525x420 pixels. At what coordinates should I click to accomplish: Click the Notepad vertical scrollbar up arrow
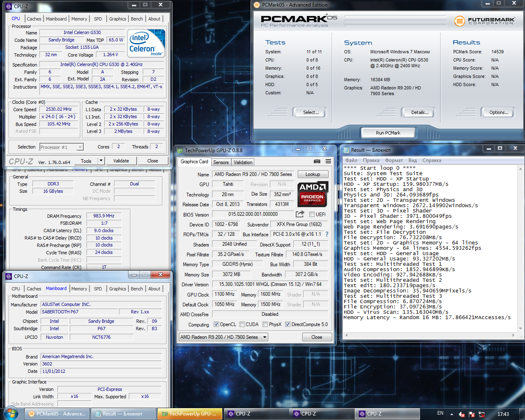[x=521, y=169]
